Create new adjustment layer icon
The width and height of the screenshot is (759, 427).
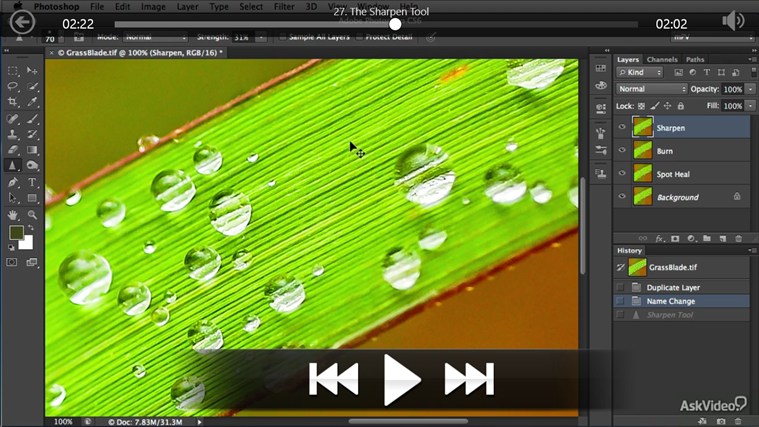point(691,239)
